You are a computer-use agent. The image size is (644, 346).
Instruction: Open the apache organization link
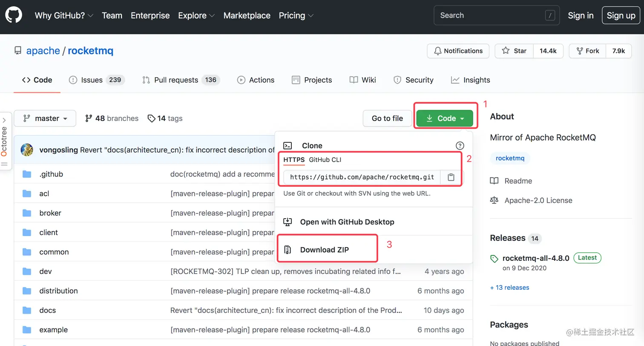[x=43, y=51]
